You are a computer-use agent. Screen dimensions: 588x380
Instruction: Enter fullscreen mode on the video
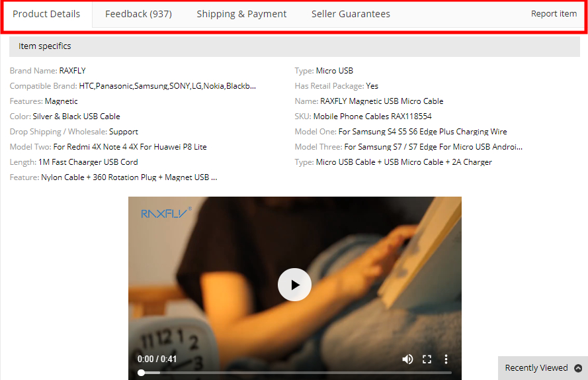click(x=427, y=359)
